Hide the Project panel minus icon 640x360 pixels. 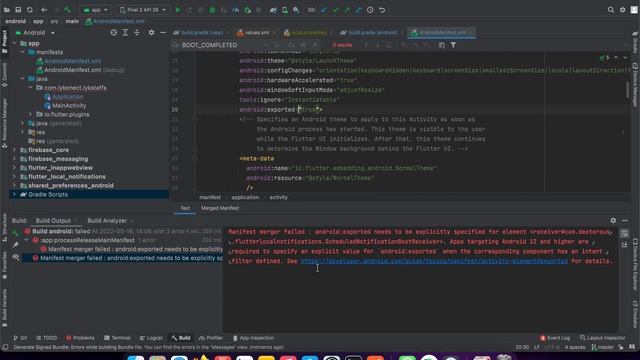pyautogui.click(x=163, y=33)
